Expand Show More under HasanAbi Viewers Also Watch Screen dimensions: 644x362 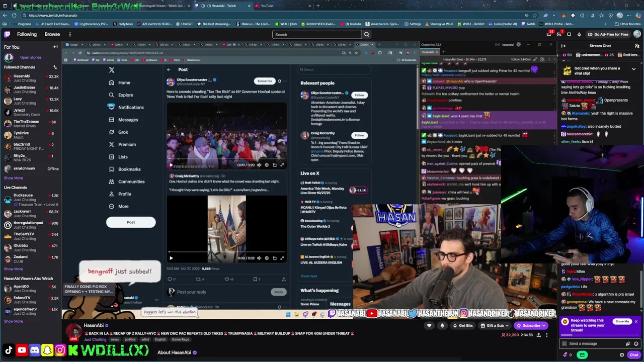point(14,321)
